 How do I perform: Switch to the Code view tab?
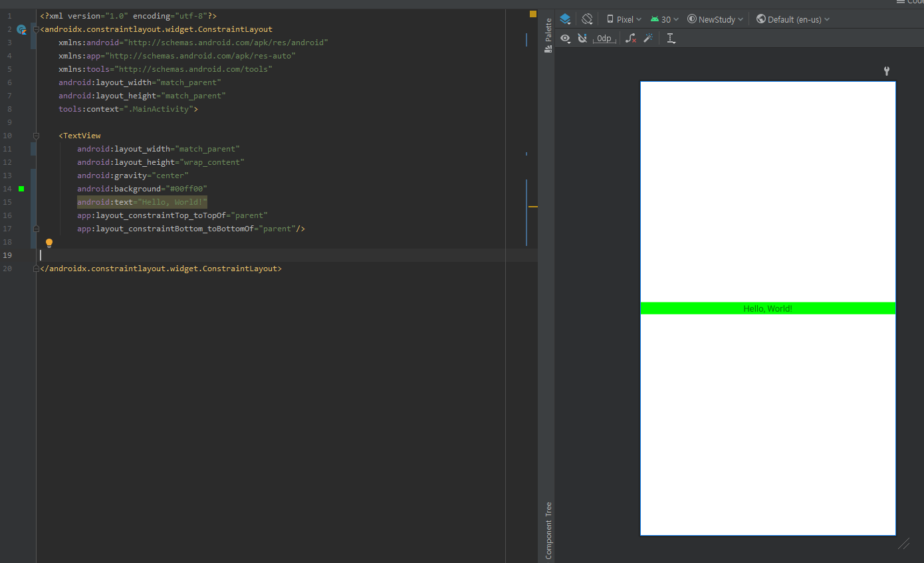pos(909,3)
